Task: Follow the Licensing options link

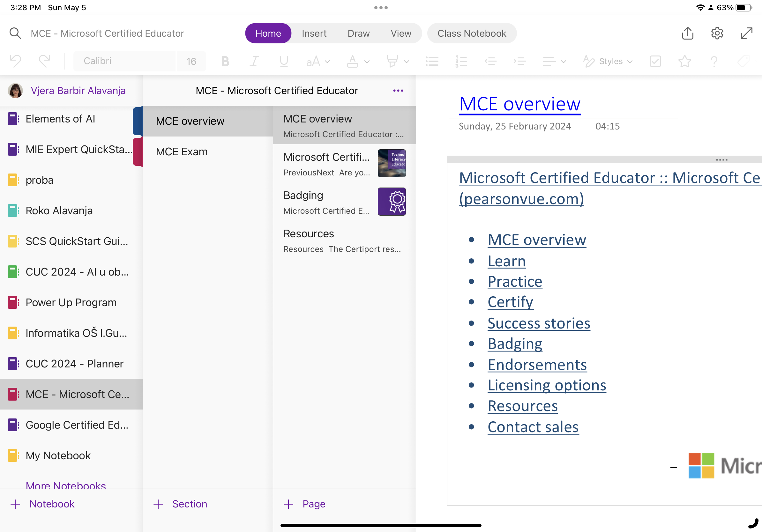Action: pyautogui.click(x=547, y=385)
